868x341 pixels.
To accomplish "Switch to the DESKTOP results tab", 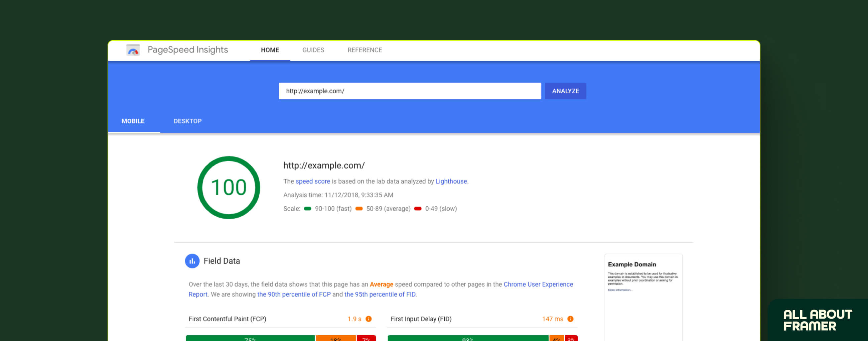I will 187,121.
